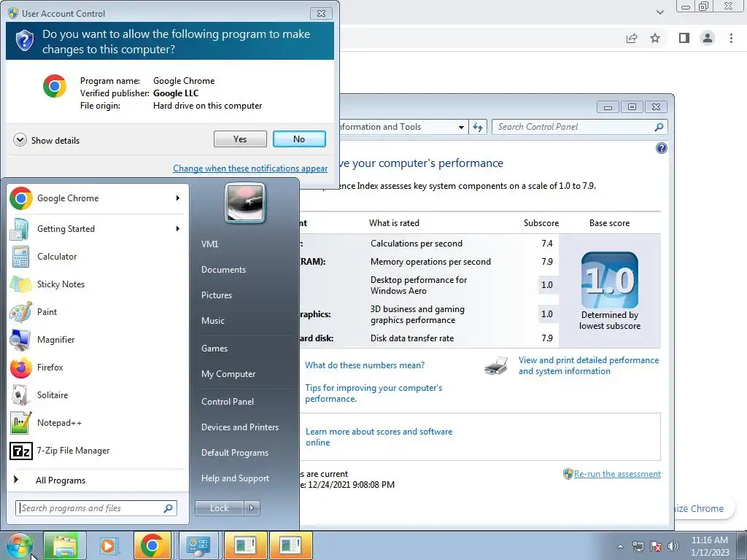
Task: Click the Search Control Panel field
Action: point(580,127)
